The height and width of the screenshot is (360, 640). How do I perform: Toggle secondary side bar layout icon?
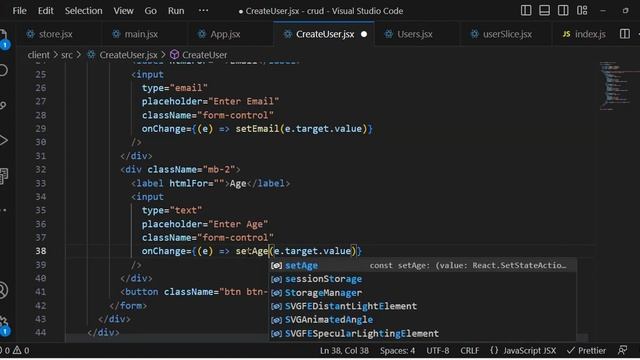[x=563, y=11]
